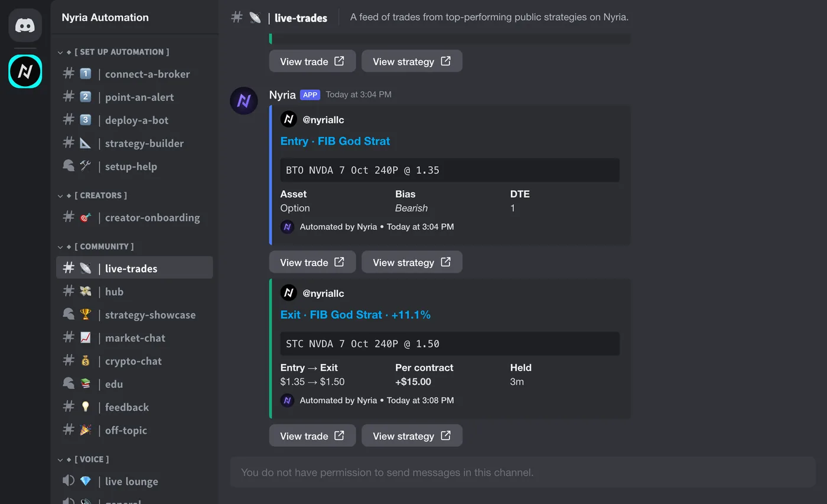Click @nyriallc avatar in Exit FIB God Strat card
The width and height of the screenshot is (827, 504).
click(288, 293)
